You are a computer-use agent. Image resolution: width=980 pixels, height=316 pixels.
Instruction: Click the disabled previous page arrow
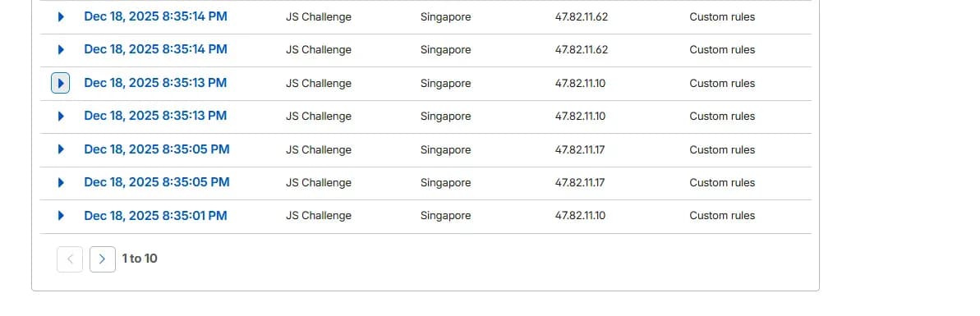coord(69,259)
